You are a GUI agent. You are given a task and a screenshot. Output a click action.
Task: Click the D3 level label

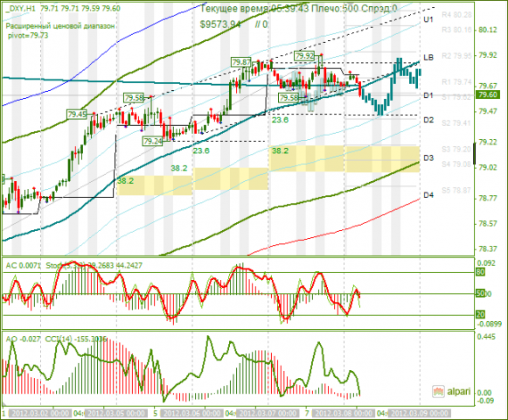tap(428, 157)
